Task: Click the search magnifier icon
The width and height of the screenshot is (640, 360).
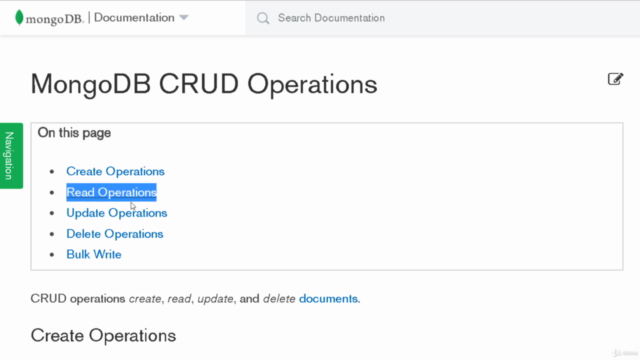Action: [x=263, y=18]
